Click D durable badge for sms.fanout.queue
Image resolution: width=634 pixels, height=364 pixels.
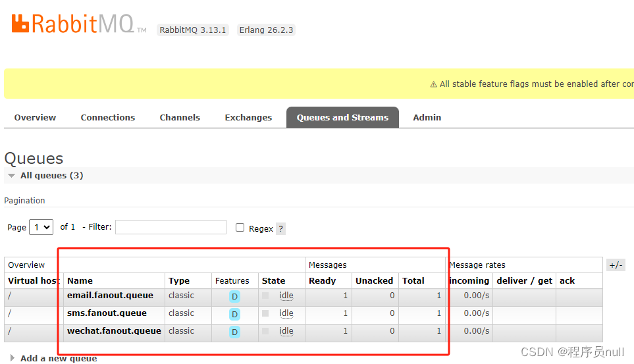[234, 314]
